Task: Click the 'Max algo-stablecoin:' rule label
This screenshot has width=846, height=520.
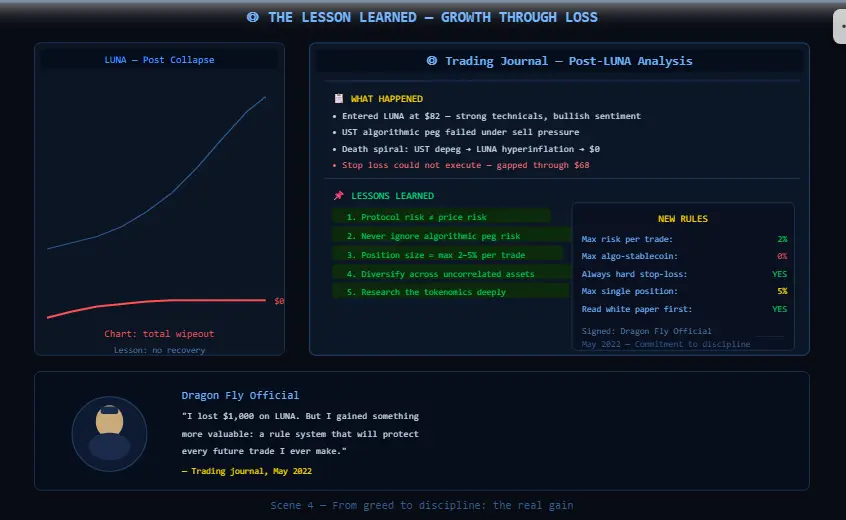Action: coord(629,256)
